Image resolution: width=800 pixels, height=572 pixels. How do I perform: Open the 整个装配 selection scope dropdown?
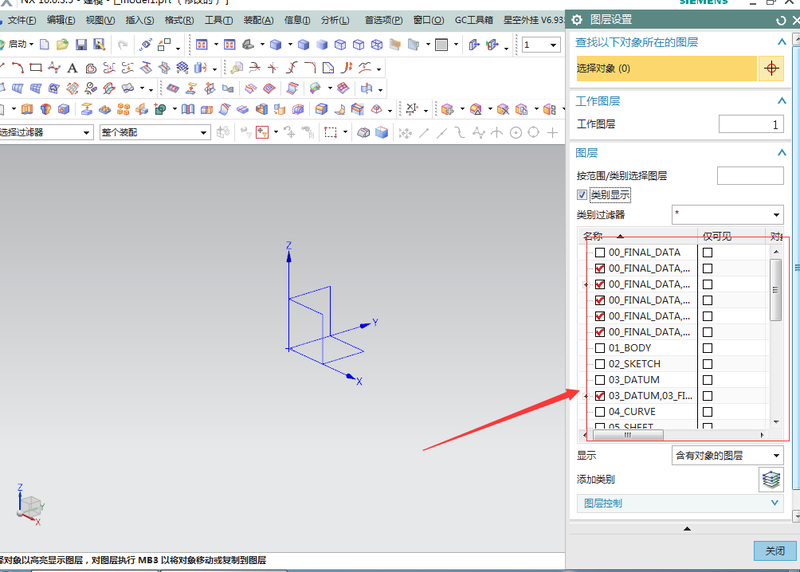pyautogui.click(x=155, y=133)
